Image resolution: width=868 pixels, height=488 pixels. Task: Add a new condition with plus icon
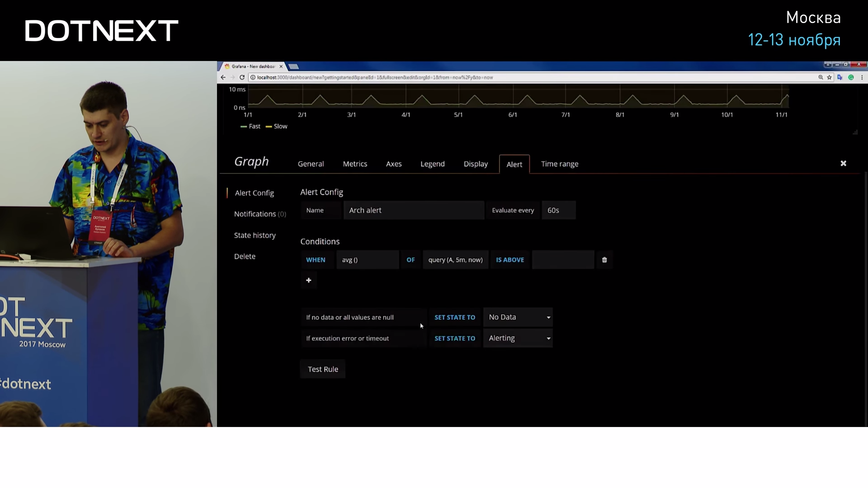coord(309,280)
